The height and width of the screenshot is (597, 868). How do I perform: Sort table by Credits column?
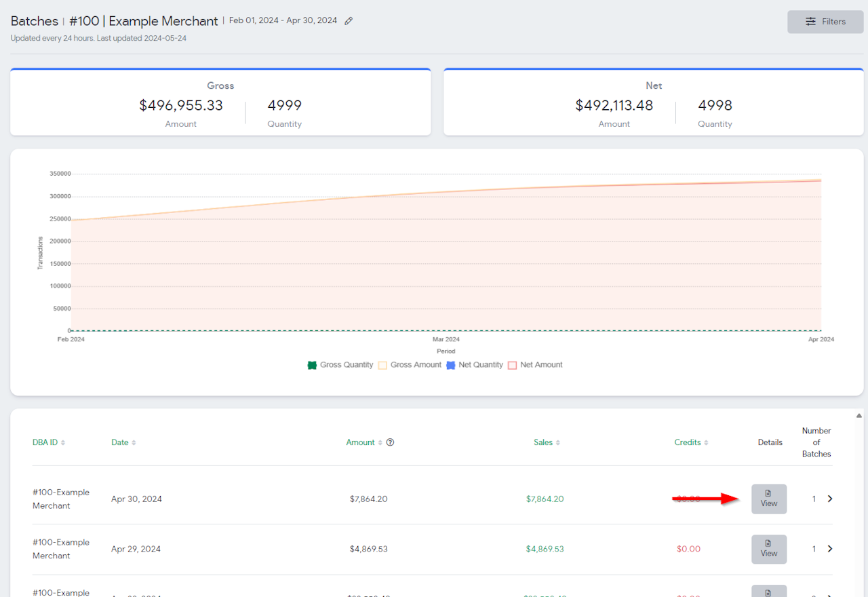[x=691, y=442]
